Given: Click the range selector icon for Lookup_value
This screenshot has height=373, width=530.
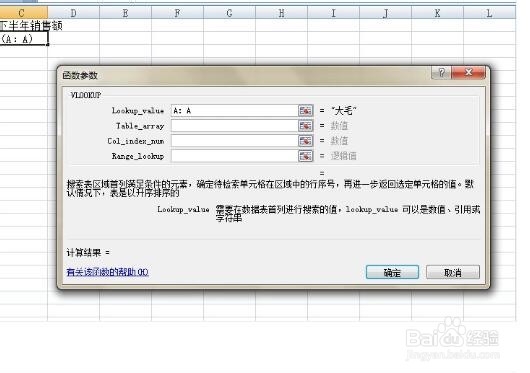Looking at the screenshot, I should pyautogui.click(x=306, y=110).
